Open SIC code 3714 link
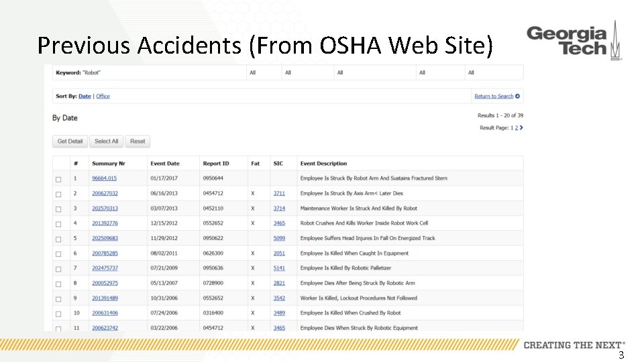Screen dimensions: 644x362 click(279, 208)
